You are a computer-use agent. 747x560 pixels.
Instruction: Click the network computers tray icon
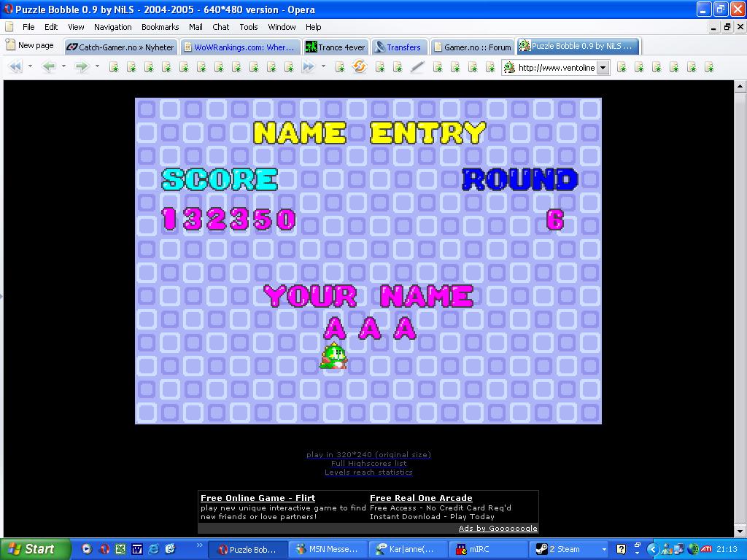[679, 549]
